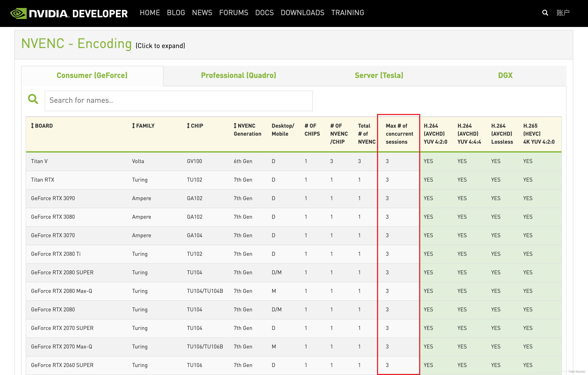Switch to Server (Tesla) tab

click(379, 75)
